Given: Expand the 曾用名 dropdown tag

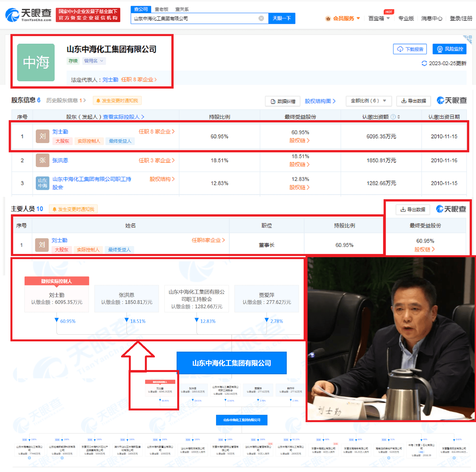Looking at the screenshot, I should pos(94,61).
